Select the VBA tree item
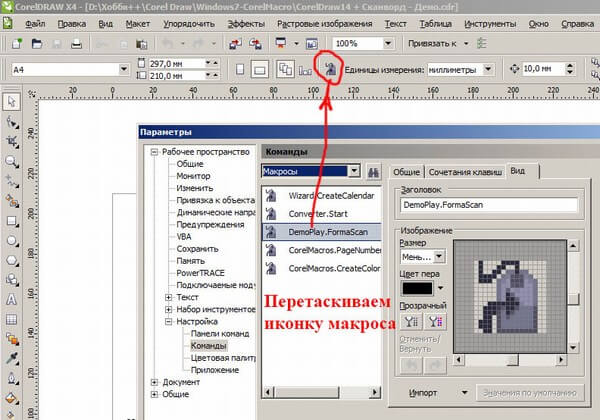 pyautogui.click(x=184, y=237)
